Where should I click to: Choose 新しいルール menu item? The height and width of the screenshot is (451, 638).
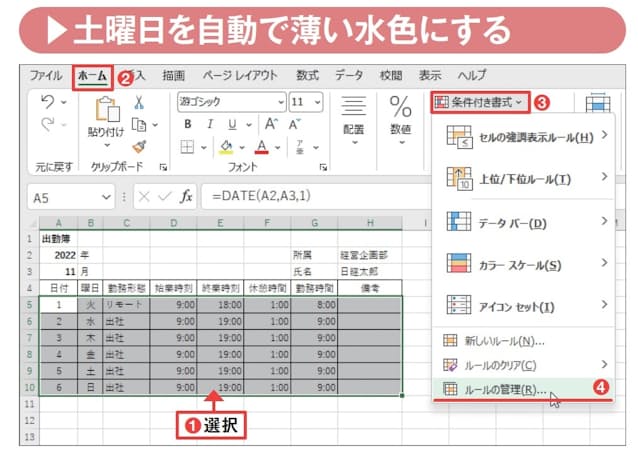click(524, 341)
